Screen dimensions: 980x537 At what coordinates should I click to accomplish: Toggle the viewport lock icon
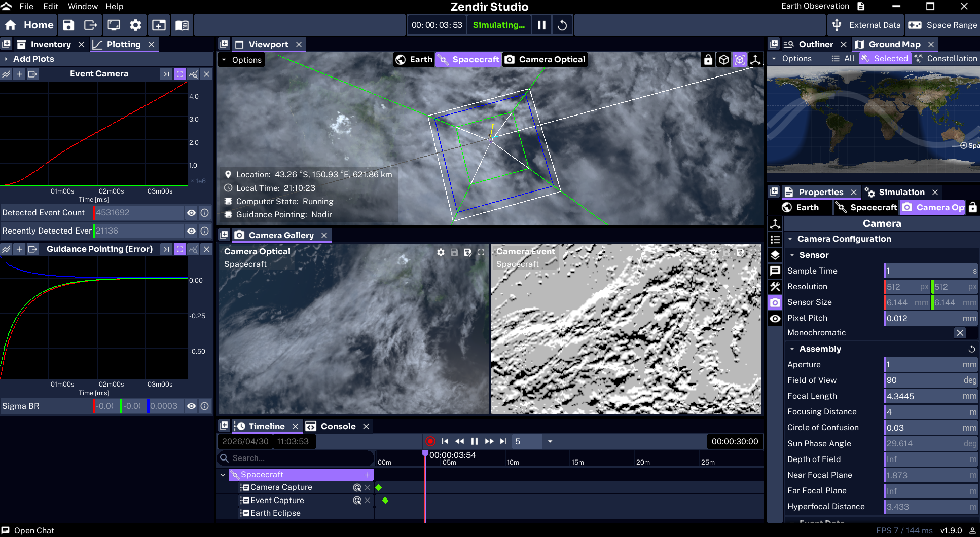(x=708, y=60)
